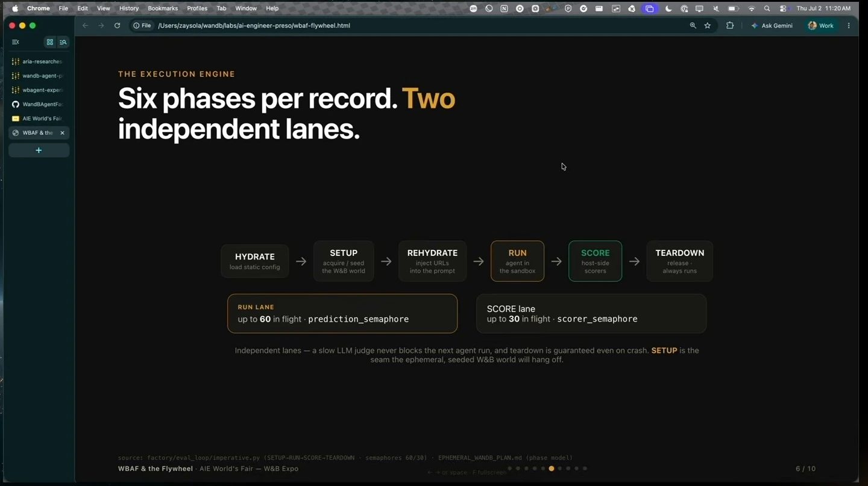This screenshot has width=868, height=486.
Task: Switch to the aria-researches tab
Action: point(39,61)
